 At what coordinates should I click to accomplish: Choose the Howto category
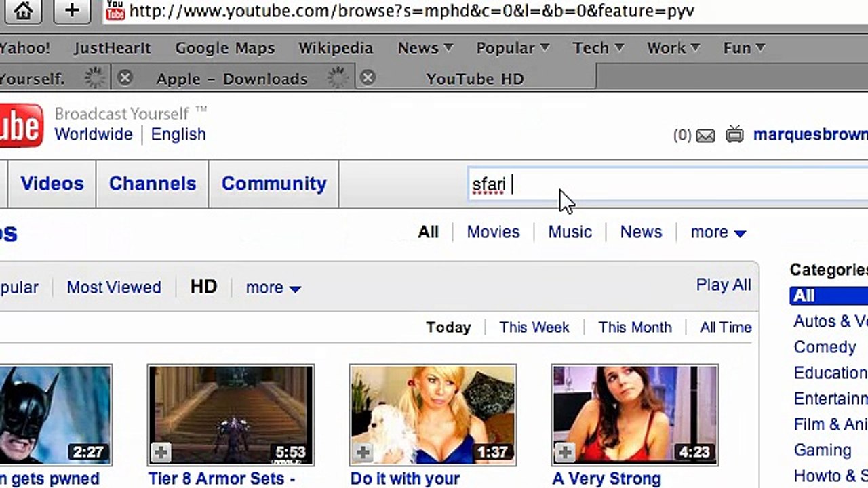tap(831, 476)
